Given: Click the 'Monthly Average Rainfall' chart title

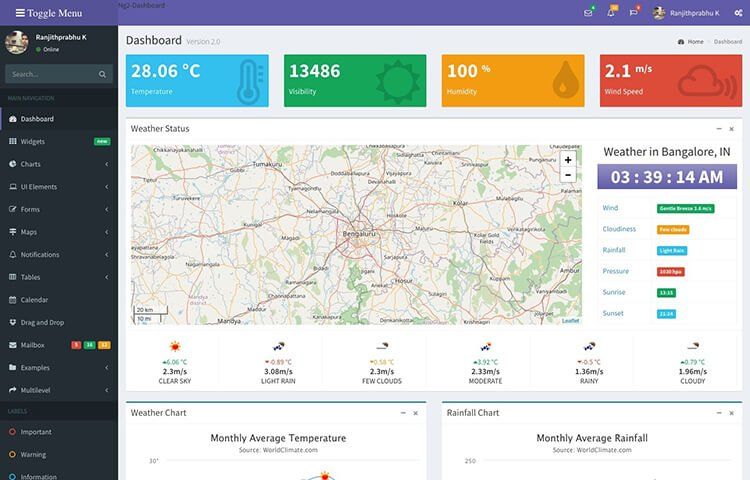Looking at the screenshot, I should pos(592,438).
